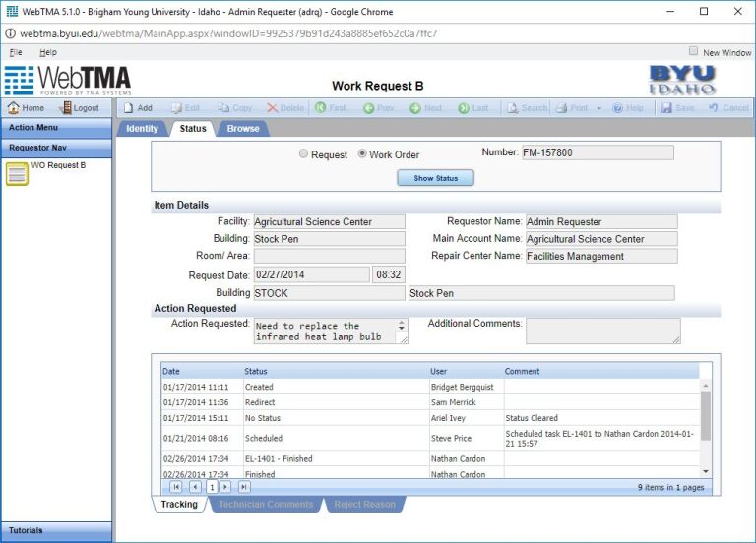
Task: Select the No Status row by Ariel Ivey
Action: 430,418
